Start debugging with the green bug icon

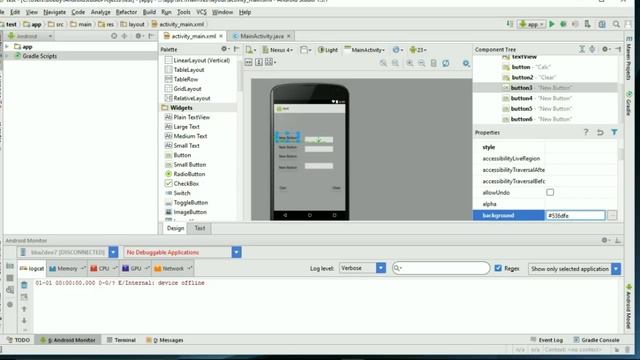pos(563,24)
